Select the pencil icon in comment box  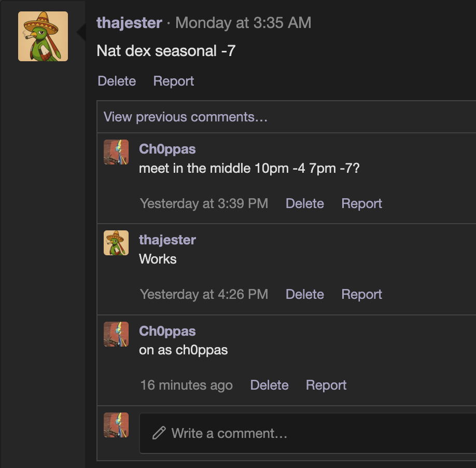pos(159,433)
